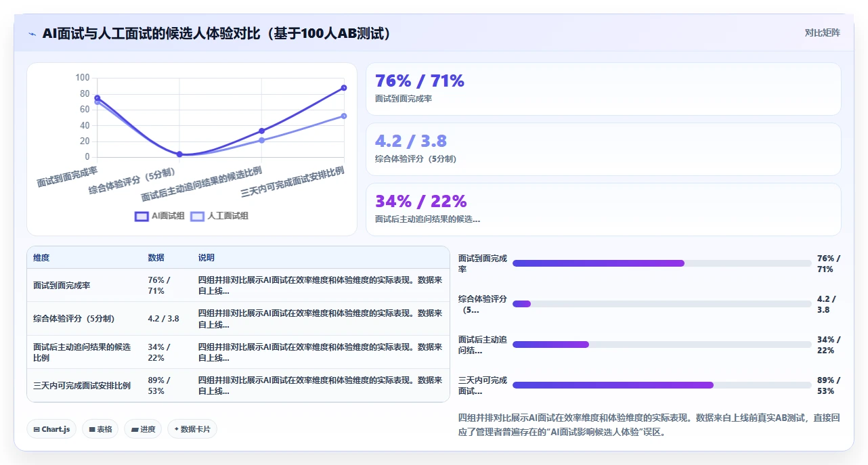Click the 维度 table column header

pyautogui.click(x=41, y=258)
